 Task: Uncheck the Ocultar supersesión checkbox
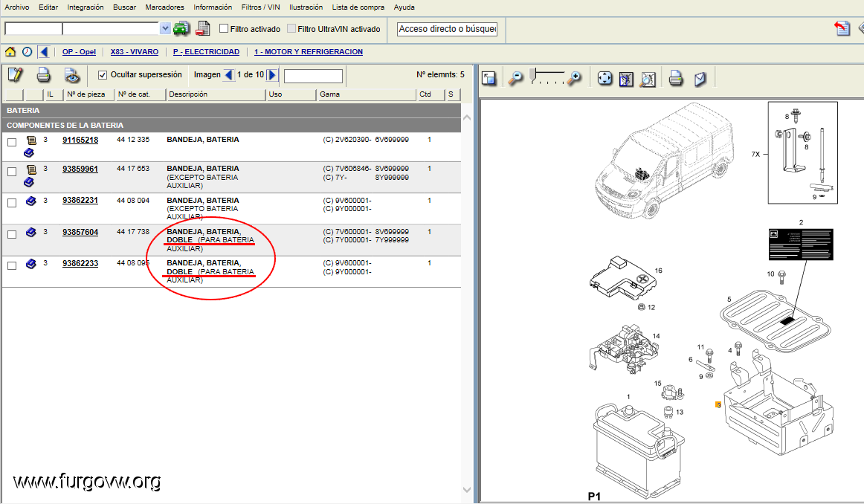click(103, 75)
